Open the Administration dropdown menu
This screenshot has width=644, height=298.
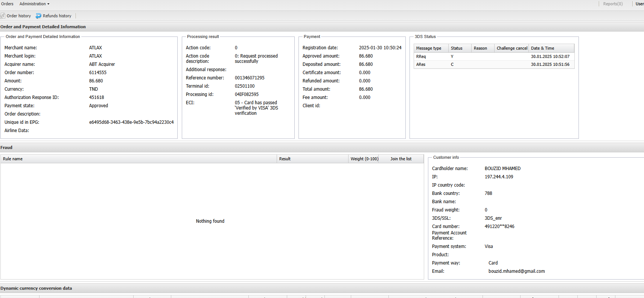click(x=34, y=4)
